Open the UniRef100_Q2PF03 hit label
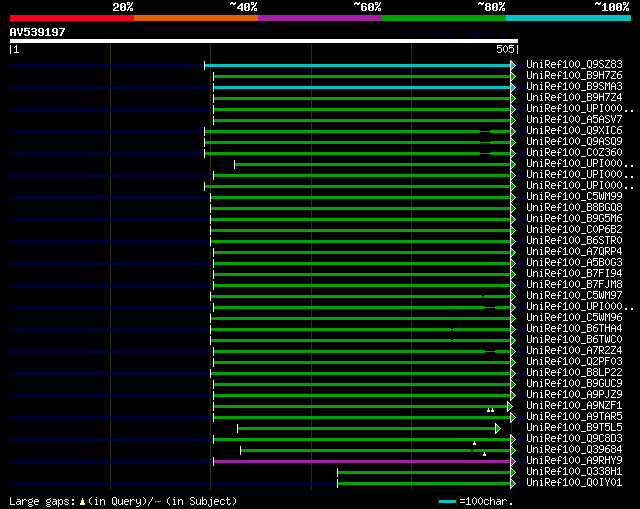The width and height of the screenshot is (640, 509). pos(574,362)
